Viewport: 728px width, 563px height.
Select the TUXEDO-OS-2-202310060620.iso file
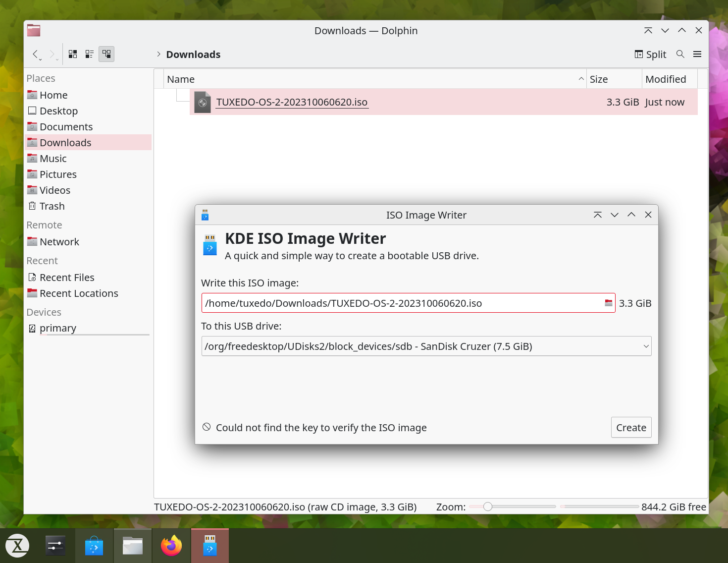292,102
